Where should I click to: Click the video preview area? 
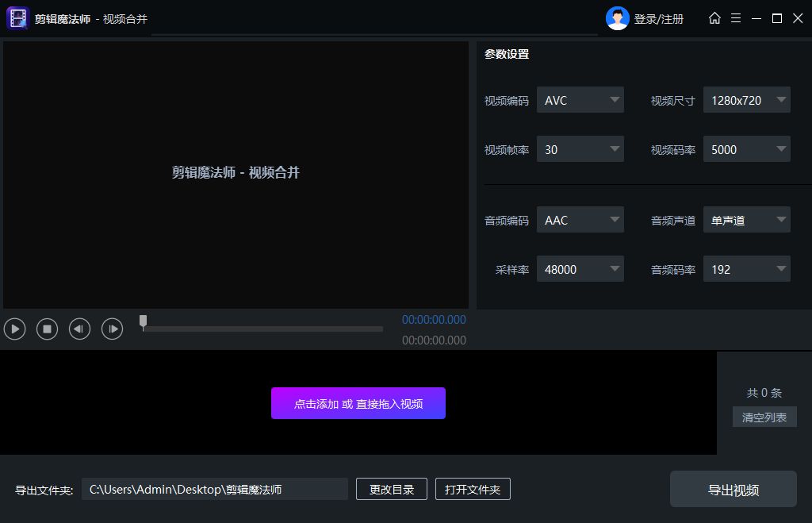[236, 175]
